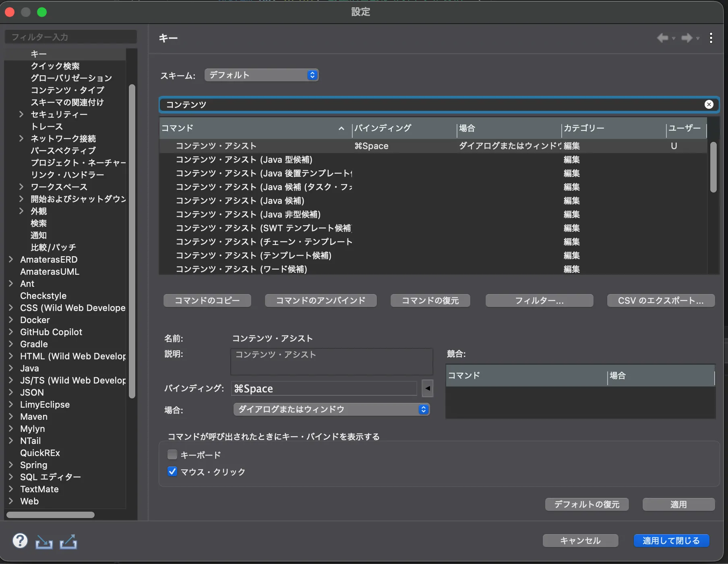Click the 競合 コマンド column header
The width and height of the screenshot is (728, 564).
(x=527, y=375)
